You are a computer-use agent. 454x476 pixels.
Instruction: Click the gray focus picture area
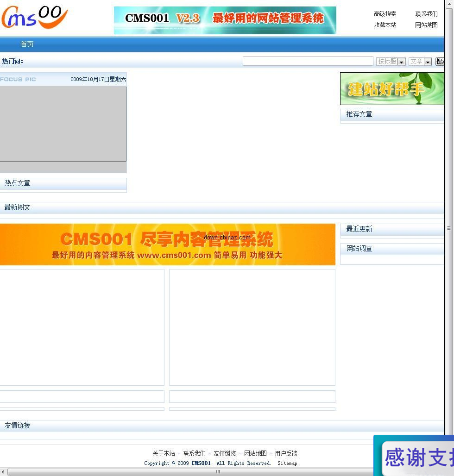pyautogui.click(x=63, y=124)
